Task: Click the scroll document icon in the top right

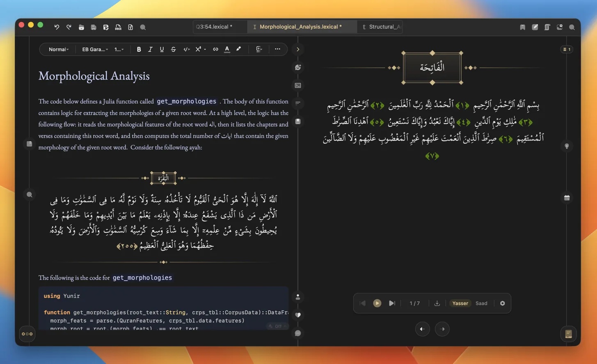Action: (547, 27)
